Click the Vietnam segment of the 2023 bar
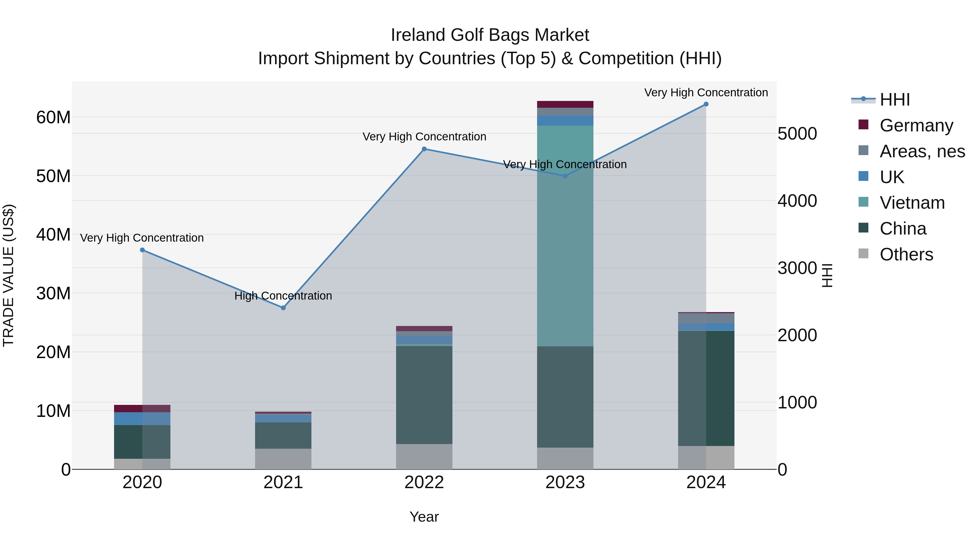Image resolution: width=980 pixels, height=551 pixels. 565,236
